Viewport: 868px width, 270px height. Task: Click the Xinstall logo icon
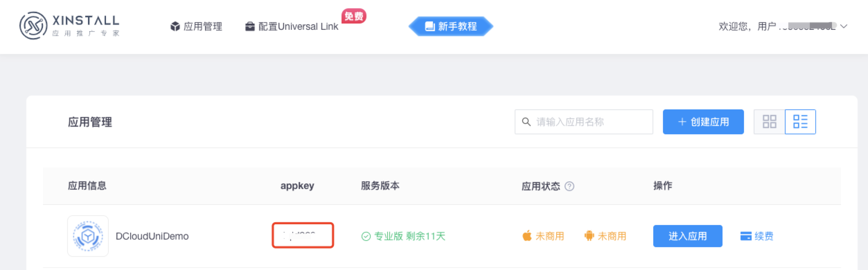(33, 26)
